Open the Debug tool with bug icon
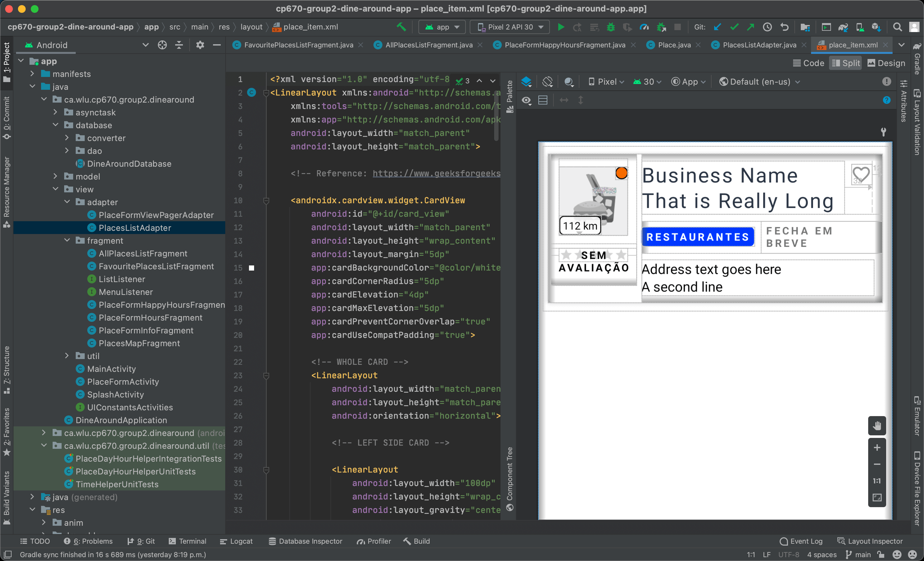 coord(611,27)
